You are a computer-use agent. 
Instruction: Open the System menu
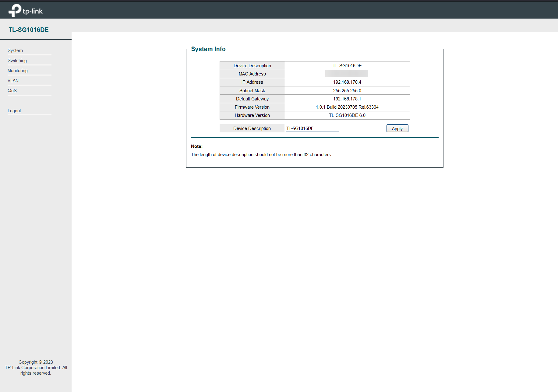click(15, 51)
